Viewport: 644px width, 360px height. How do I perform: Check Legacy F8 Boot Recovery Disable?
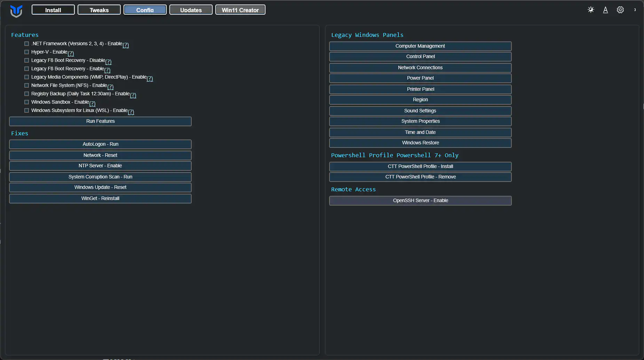(26, 60)
